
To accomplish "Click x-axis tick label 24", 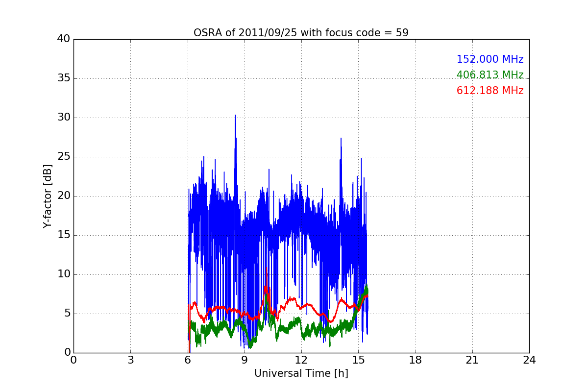I will pos(529,360).
